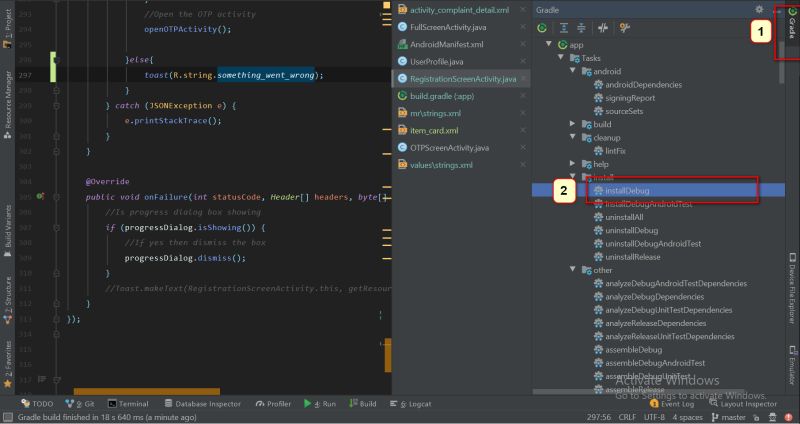Open the Profiler tool window
The height and width of the screenshot is (424, 800).
[273, 404]
